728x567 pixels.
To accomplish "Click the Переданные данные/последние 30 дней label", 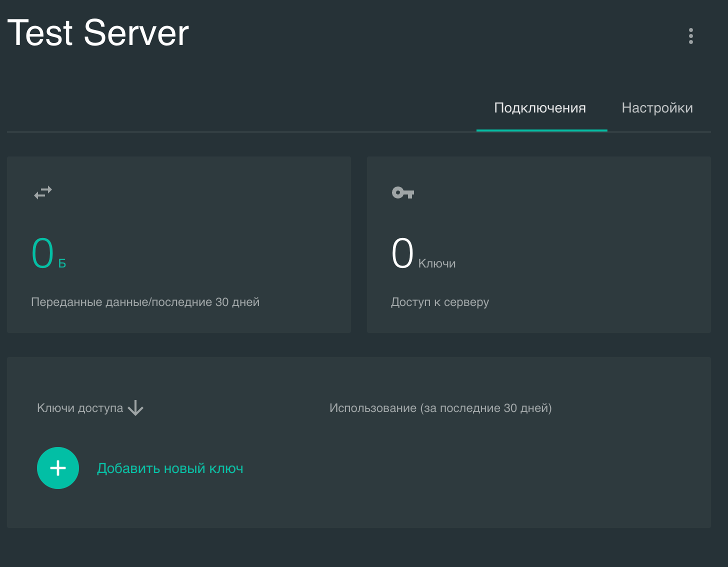I will [145, 302].
